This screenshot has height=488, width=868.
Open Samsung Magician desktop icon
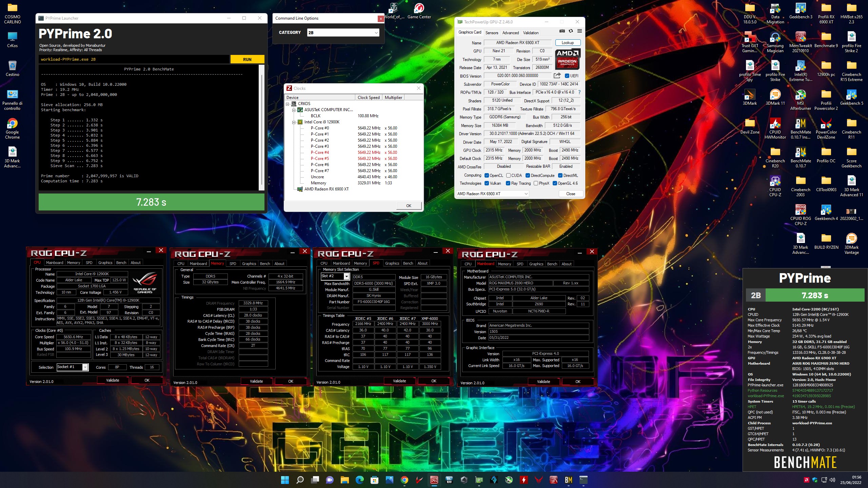[x=775, y=42]
